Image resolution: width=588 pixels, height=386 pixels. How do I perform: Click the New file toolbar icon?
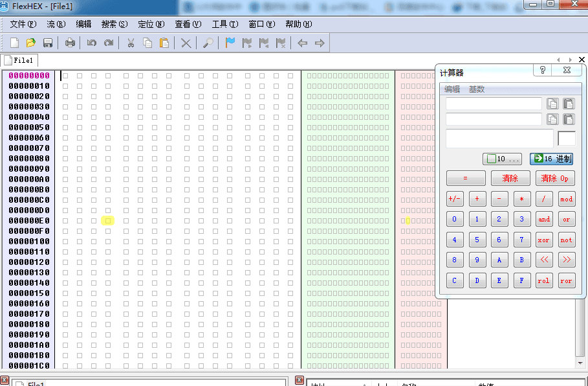tap(14, 43)
